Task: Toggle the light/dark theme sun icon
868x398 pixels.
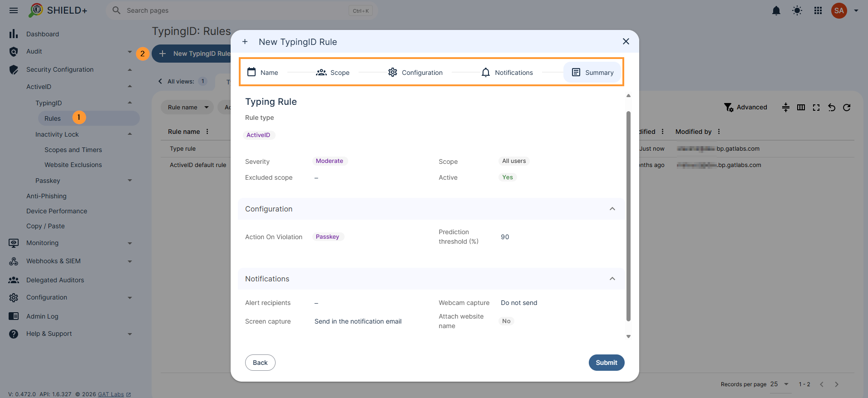Action: coord(797,10)
